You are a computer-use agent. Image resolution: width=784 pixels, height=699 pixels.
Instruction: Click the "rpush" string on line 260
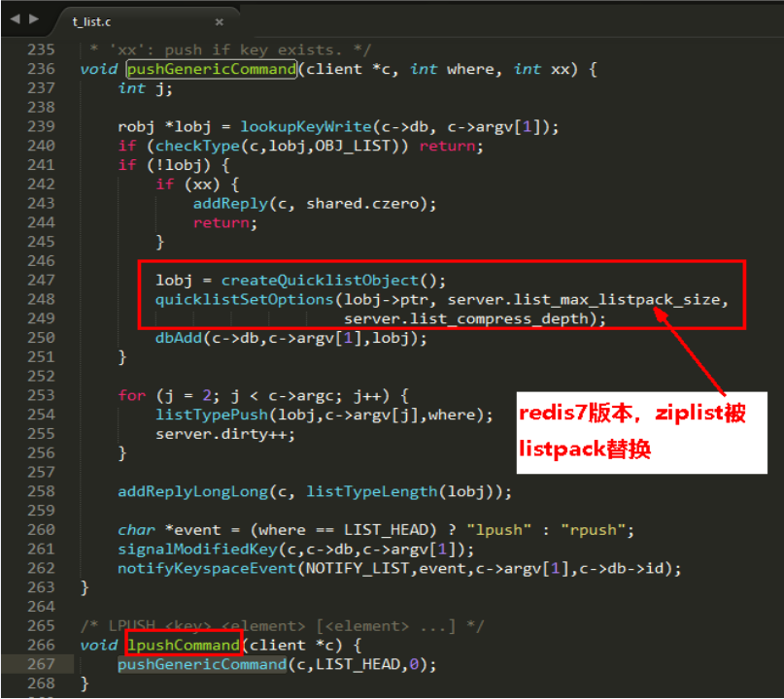(594, 530)
